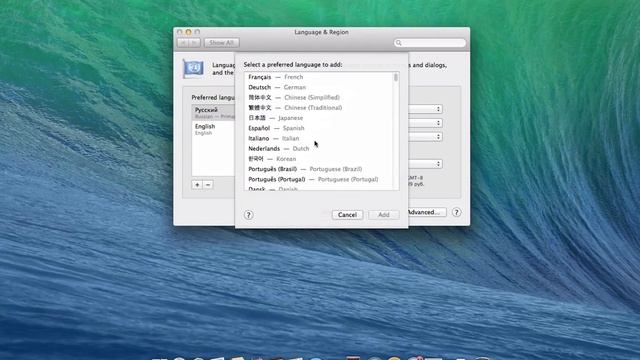
Task: Click the sheet's round help button
Action: click(x=249, y=215)
